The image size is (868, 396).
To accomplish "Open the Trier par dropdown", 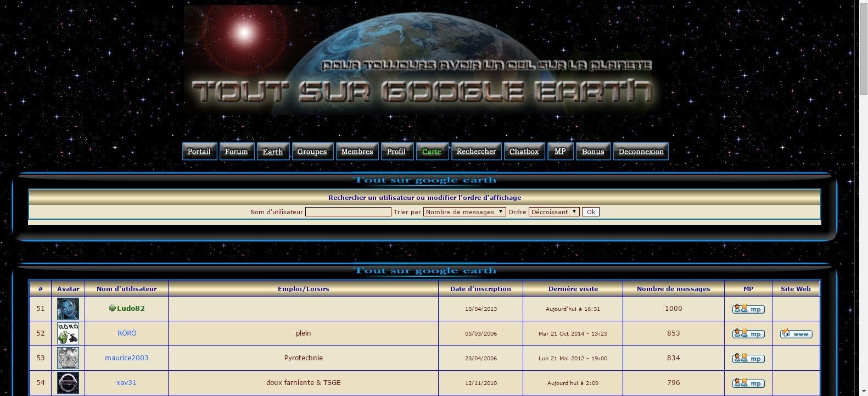I will [x=464, y=211].
